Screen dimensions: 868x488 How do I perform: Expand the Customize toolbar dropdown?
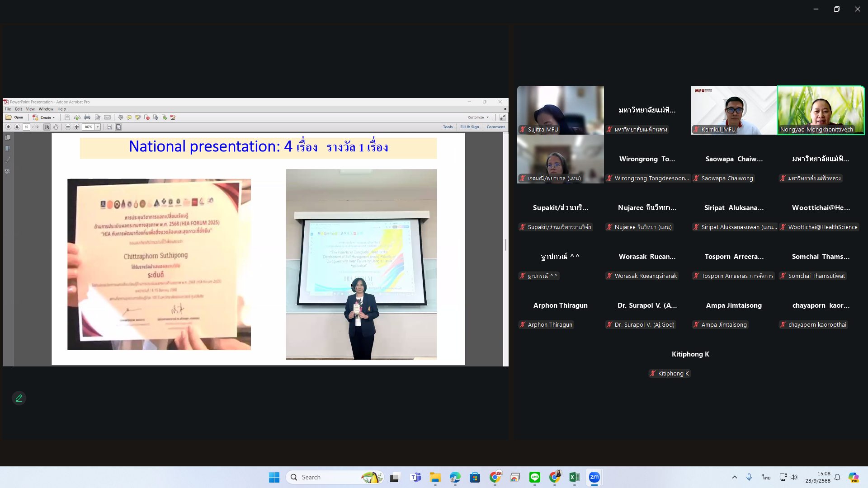(x=478, y=117)
